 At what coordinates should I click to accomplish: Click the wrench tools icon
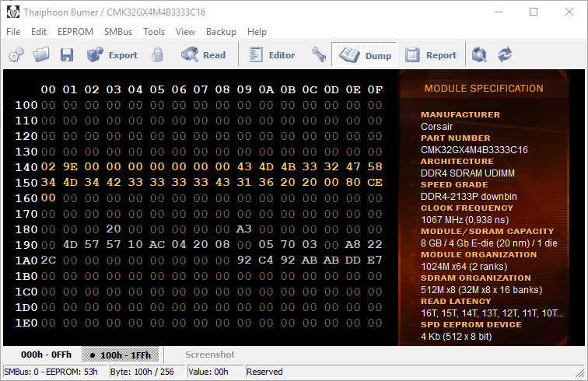319,55
